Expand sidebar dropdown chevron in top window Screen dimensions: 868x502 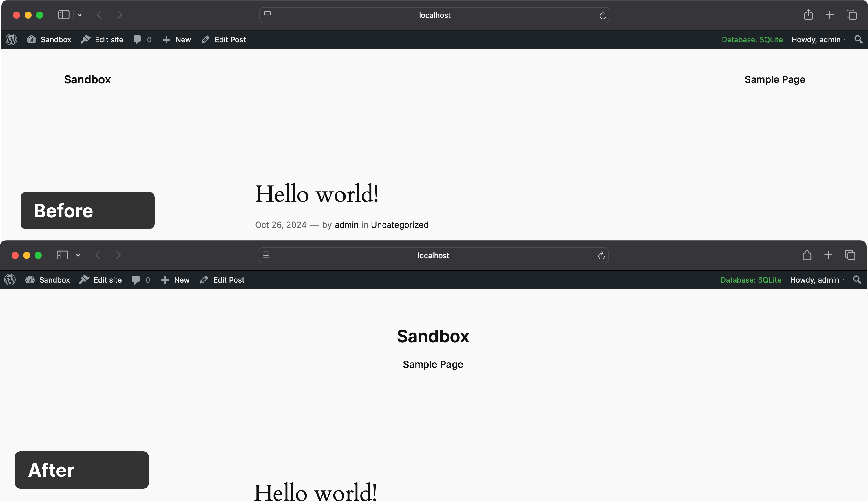pos(80,15)
